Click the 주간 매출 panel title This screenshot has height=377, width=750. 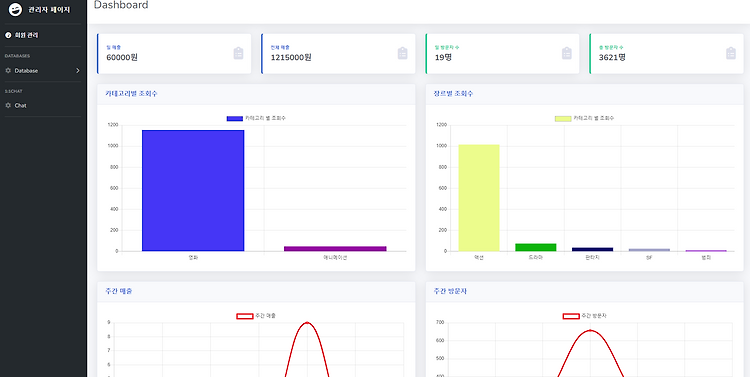119,291
